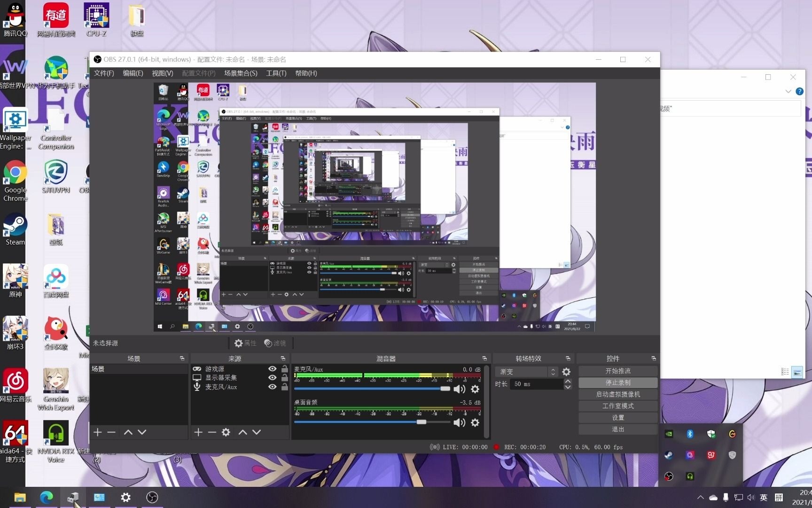Adjust 桌面音频 volume slider
812x508 pixels.
[372, 422]
